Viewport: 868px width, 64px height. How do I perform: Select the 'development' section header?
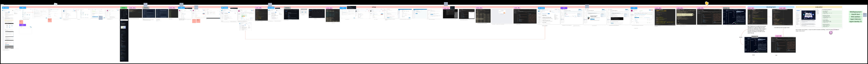[771, 7]
